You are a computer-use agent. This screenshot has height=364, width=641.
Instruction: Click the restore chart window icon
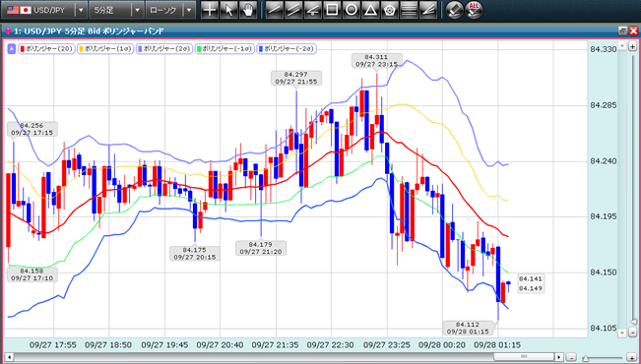[622, 31]
